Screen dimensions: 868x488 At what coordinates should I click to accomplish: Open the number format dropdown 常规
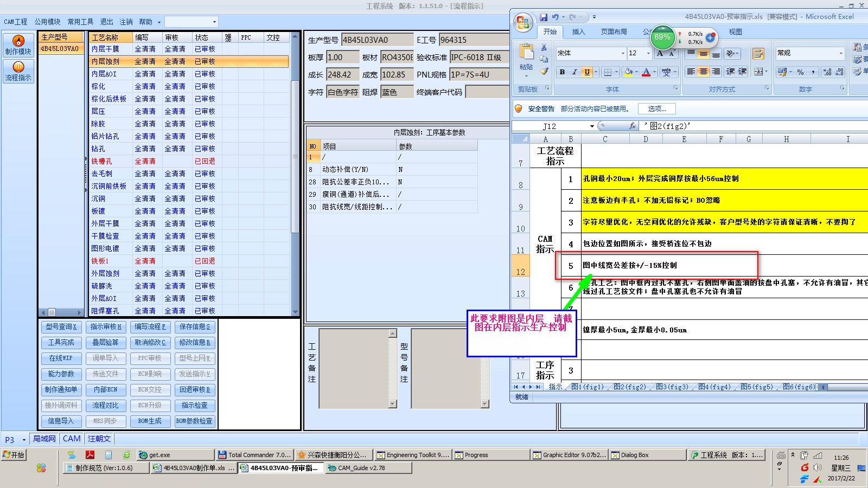click(841, 53)
